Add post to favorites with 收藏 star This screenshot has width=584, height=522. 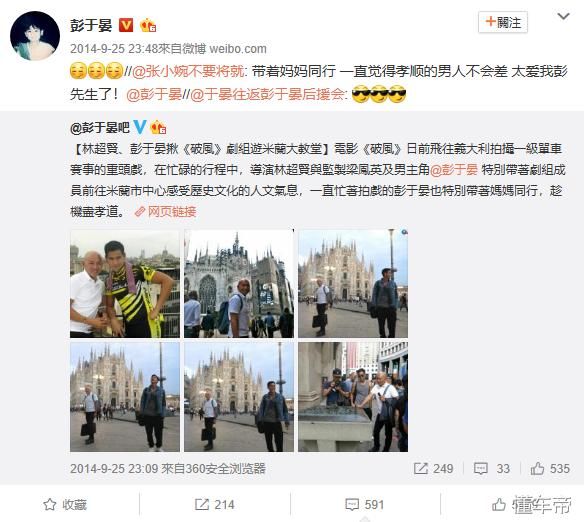[x=65, y=505]
